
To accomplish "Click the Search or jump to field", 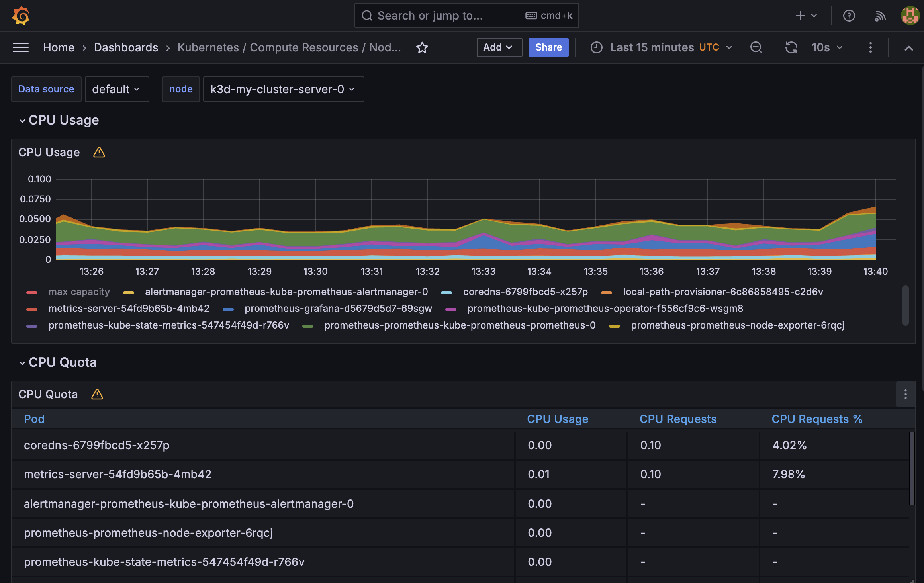I will [x=466, y=16].
